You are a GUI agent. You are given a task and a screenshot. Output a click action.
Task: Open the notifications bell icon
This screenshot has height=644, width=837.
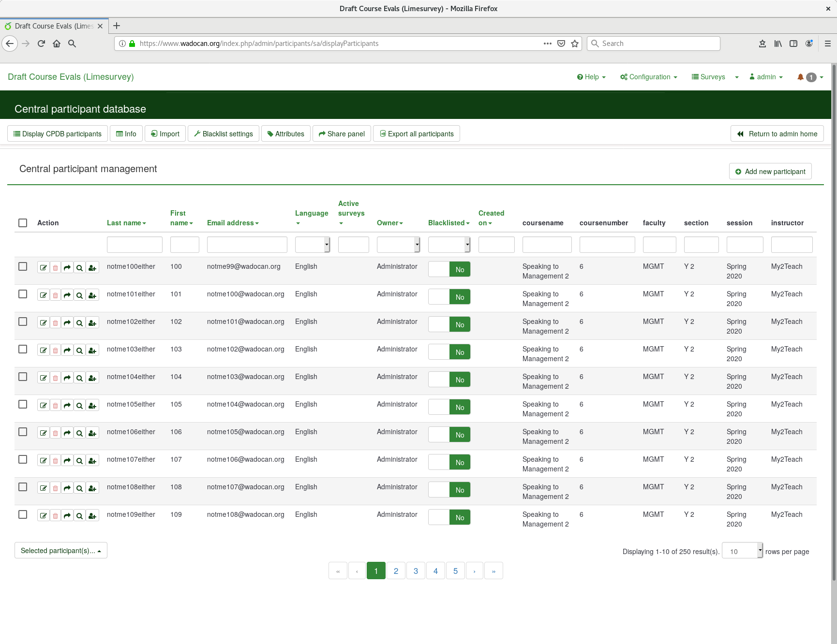(x=800, y=77)
